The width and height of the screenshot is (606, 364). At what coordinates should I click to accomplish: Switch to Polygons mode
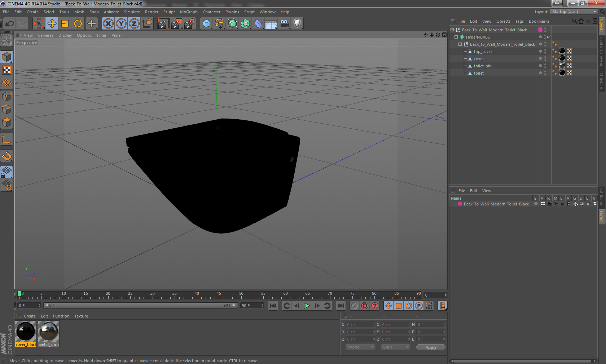6,123
